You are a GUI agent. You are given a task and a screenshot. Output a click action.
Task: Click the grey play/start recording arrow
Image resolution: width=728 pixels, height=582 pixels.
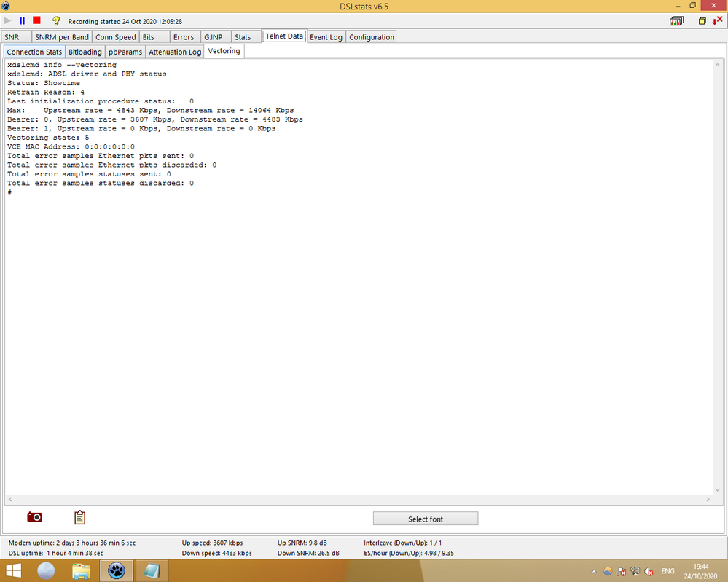click(8, 21)
